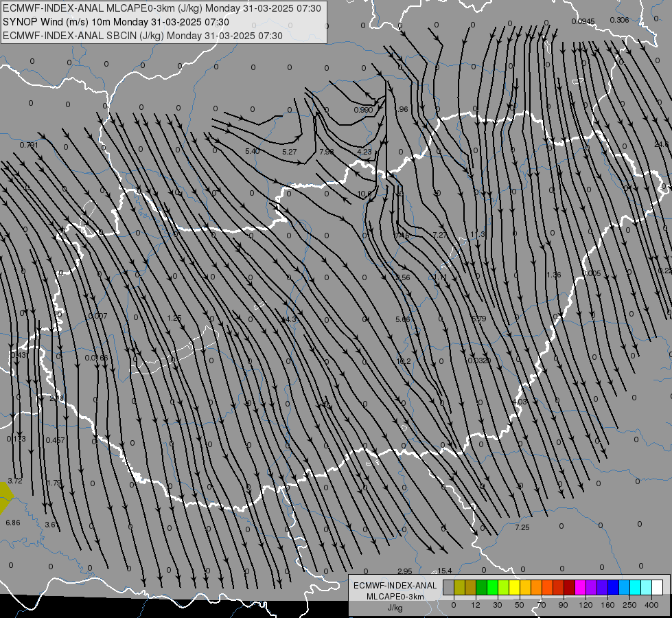This screenshot has width=672, height=618.
Task: Click the magenta legend swatch
Action: pyautogui.click(x=580, y=587)
